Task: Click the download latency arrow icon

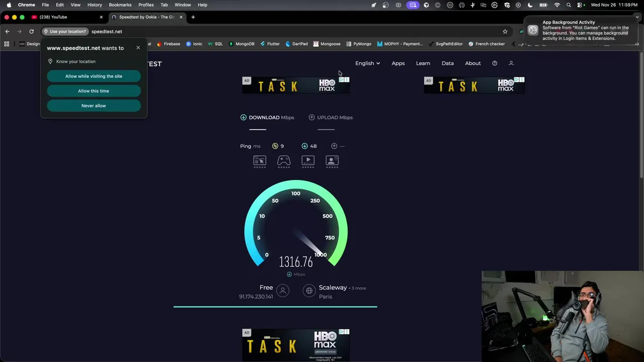Action: [304, 146]
